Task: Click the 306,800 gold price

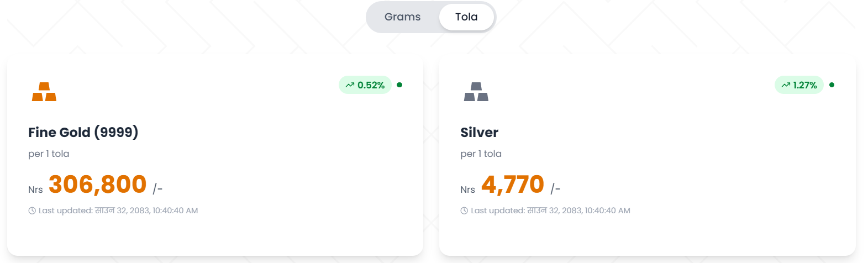Action: click(x=98, y=185)
